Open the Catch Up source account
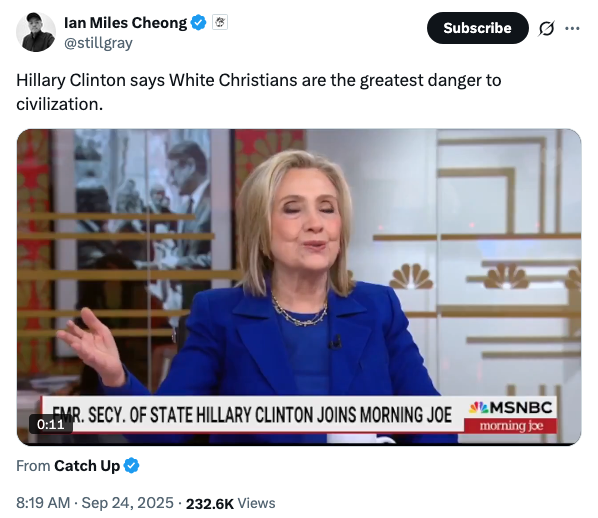 pos(87,466)
